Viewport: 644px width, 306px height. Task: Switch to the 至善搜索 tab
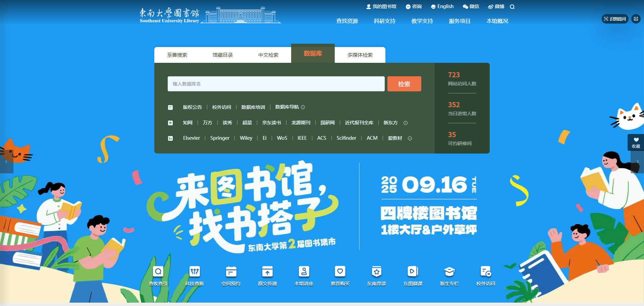(x=177, y=55)
